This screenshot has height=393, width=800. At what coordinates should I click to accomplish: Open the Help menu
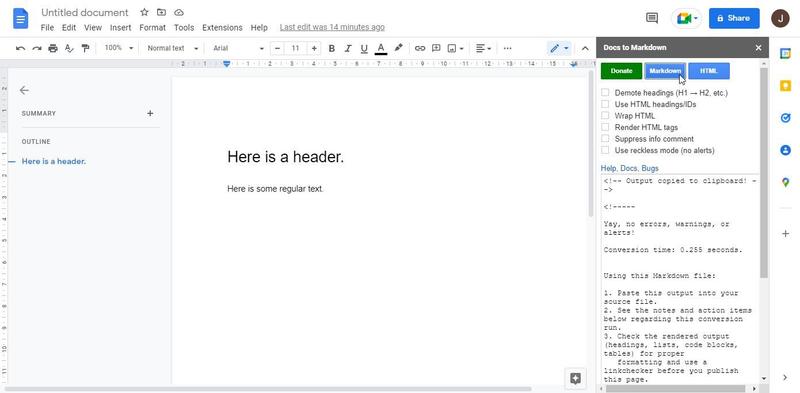(x=259, y=28)
